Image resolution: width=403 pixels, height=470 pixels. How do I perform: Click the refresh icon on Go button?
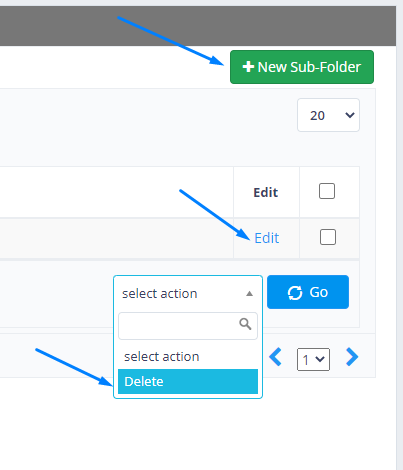pyautogui.click(x=295, y=293)
